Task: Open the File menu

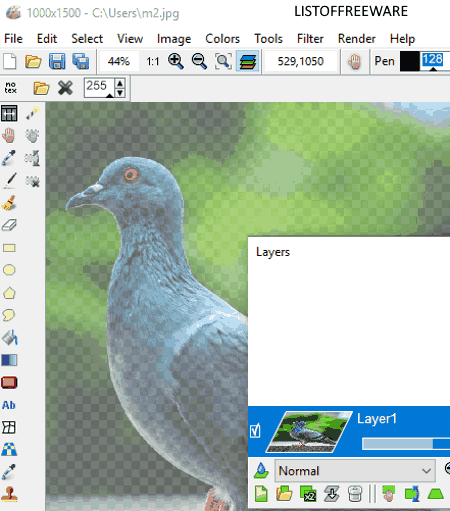Action: click(x=13, y=39)
